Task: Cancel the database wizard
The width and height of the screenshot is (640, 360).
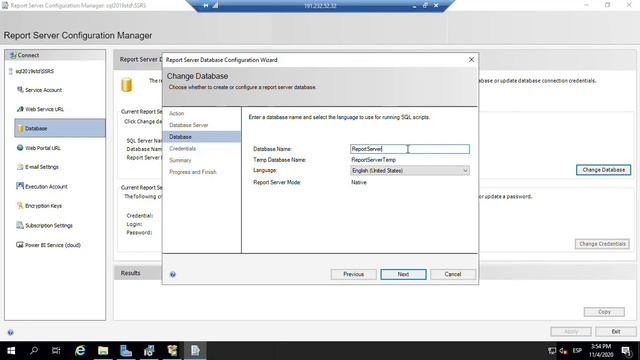Action: (x=453, y=274)
